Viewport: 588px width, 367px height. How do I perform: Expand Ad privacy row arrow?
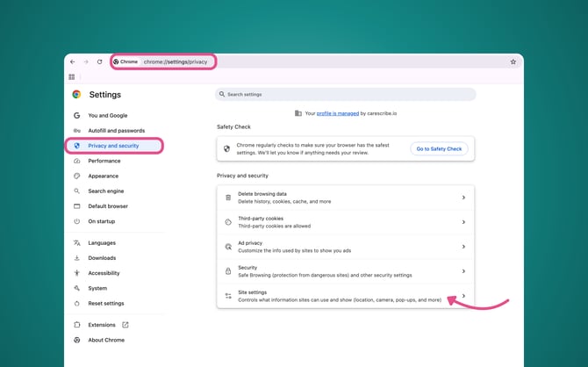pos(463,247)
